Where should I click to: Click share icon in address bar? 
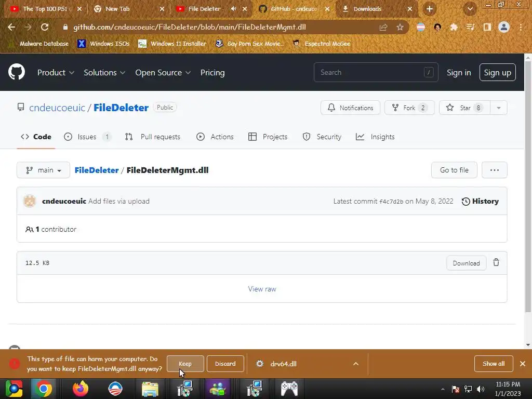coord(383,27)
